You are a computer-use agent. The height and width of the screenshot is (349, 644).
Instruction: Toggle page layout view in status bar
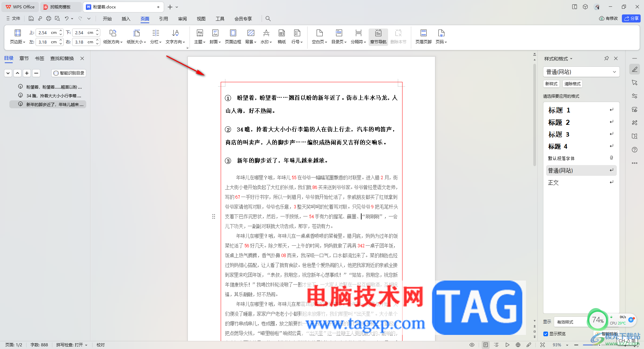tap(486, 345)
